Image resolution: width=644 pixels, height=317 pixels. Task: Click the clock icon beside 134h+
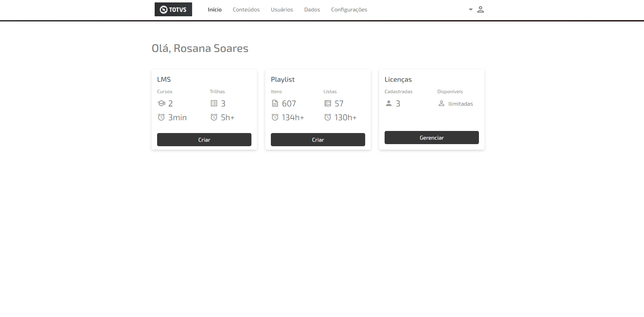point(275,117)
